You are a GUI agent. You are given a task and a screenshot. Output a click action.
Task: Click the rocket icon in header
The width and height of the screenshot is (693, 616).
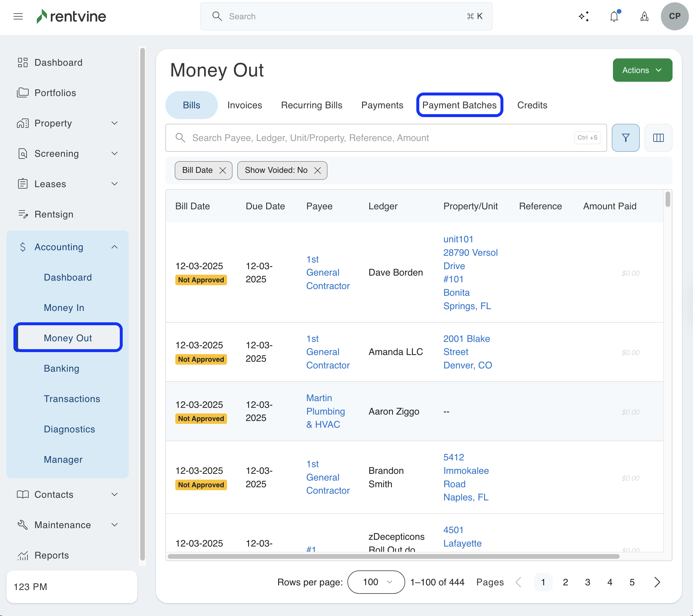click(x=644, y=16)
